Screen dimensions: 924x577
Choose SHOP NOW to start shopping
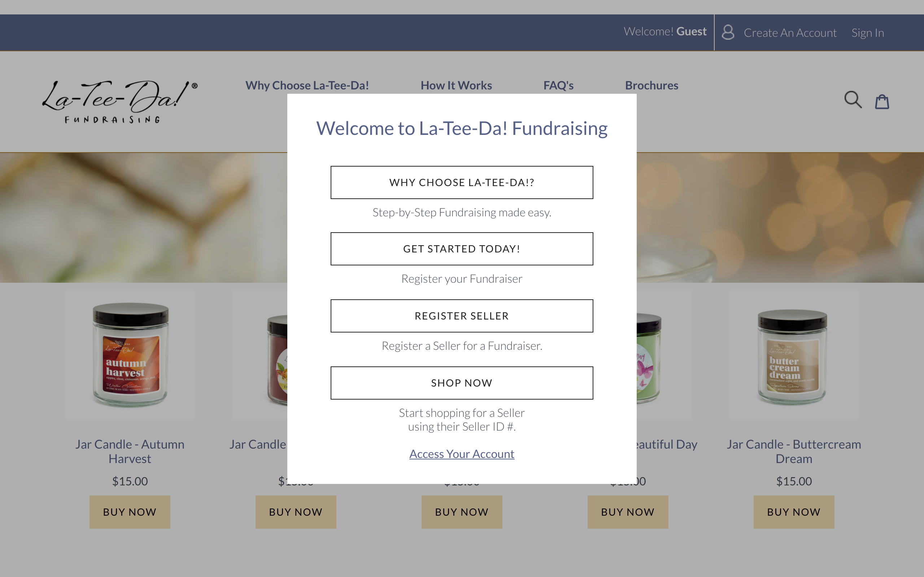tap(462, 383)
